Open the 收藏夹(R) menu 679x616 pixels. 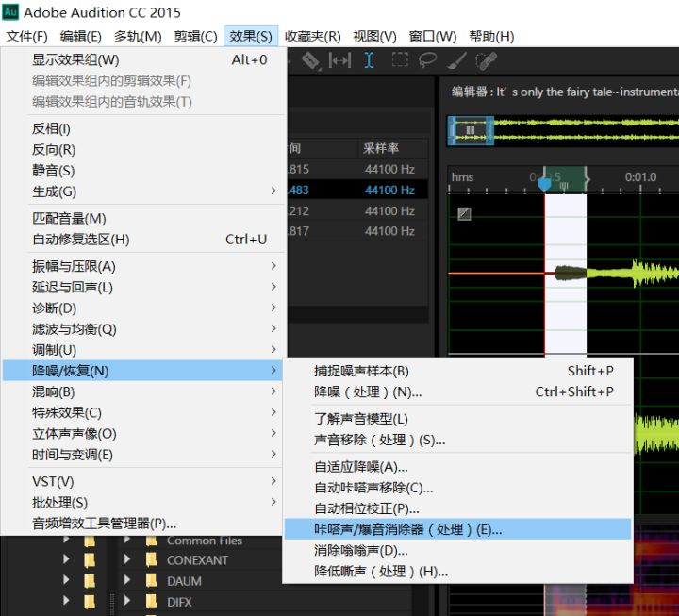[x=313, y=37]
